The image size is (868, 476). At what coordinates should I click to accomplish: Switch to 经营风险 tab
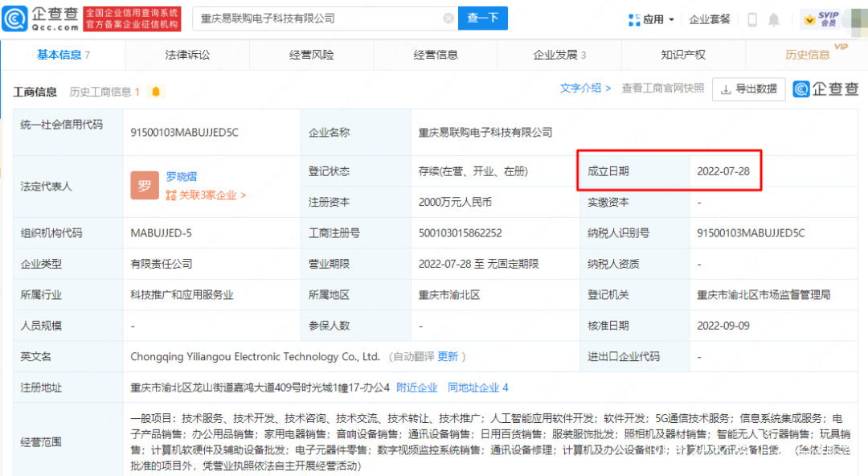click(311, 55)
